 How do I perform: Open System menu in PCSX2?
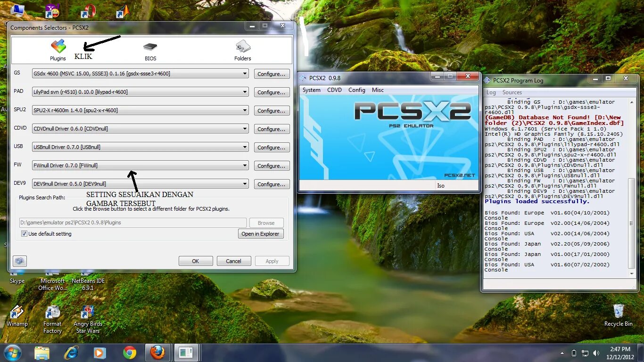[312, 90]
